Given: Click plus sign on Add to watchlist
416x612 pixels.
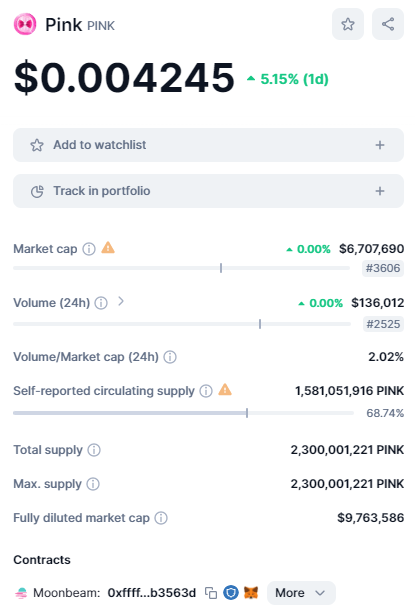Looking at the screenshot, I should [380, 145].
